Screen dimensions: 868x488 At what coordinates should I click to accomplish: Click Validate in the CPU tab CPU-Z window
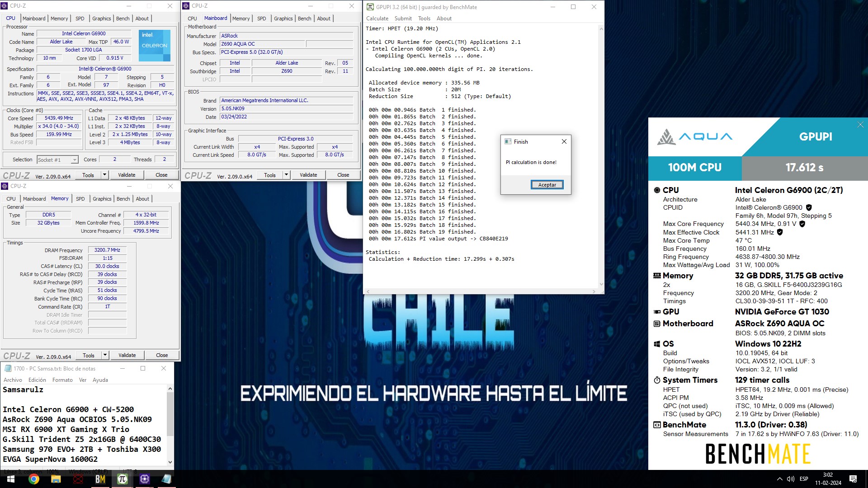tap(127, 175)
